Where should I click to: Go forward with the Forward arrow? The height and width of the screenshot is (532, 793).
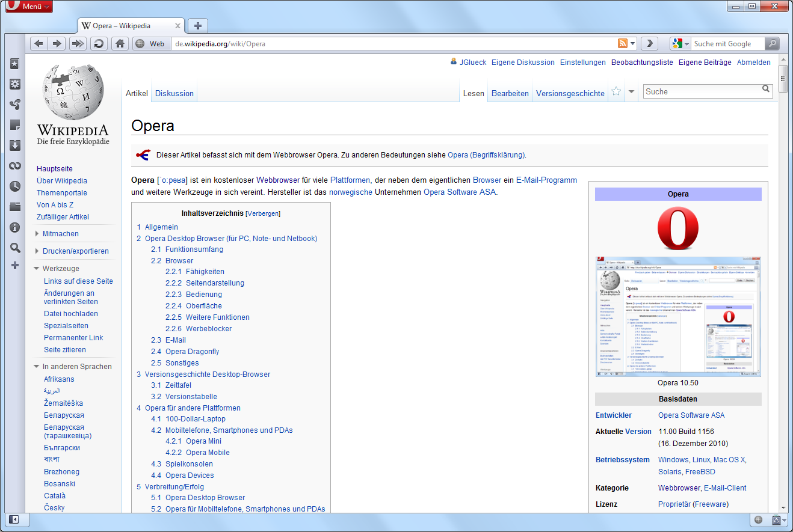click(x=57, y=43)
